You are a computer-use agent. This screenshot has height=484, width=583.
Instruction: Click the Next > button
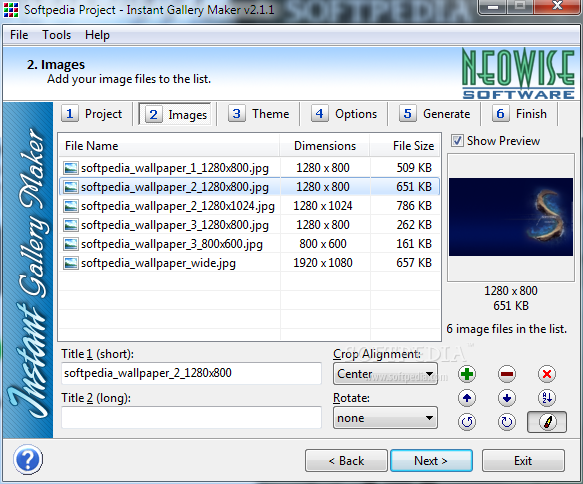(x=431, y=461)
